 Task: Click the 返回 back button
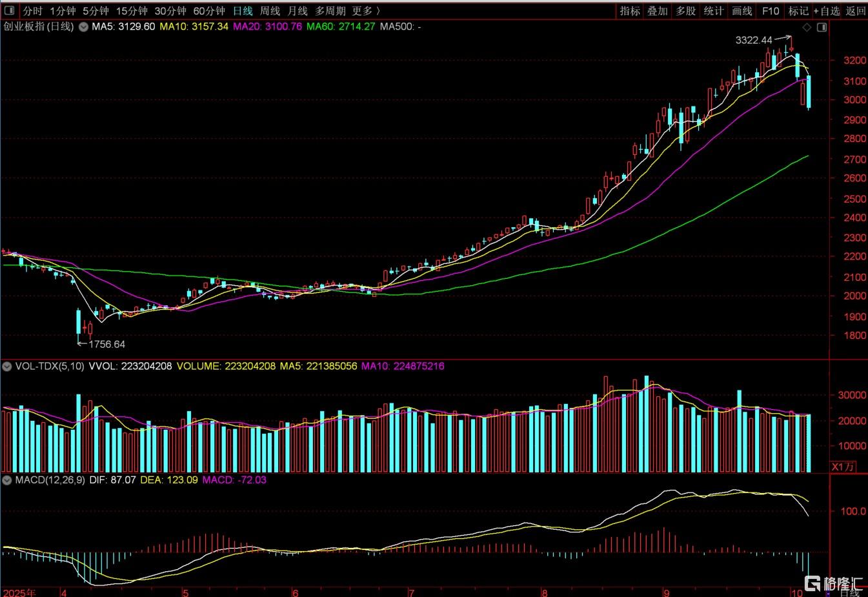(856, 11)
